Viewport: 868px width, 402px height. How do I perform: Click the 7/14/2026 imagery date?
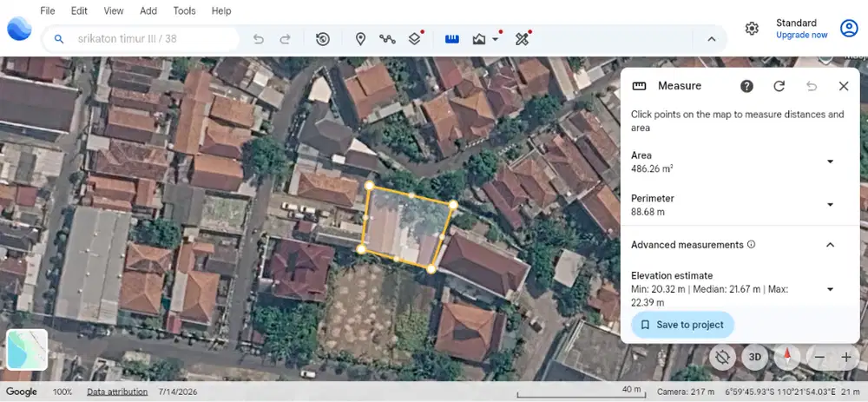178,392
